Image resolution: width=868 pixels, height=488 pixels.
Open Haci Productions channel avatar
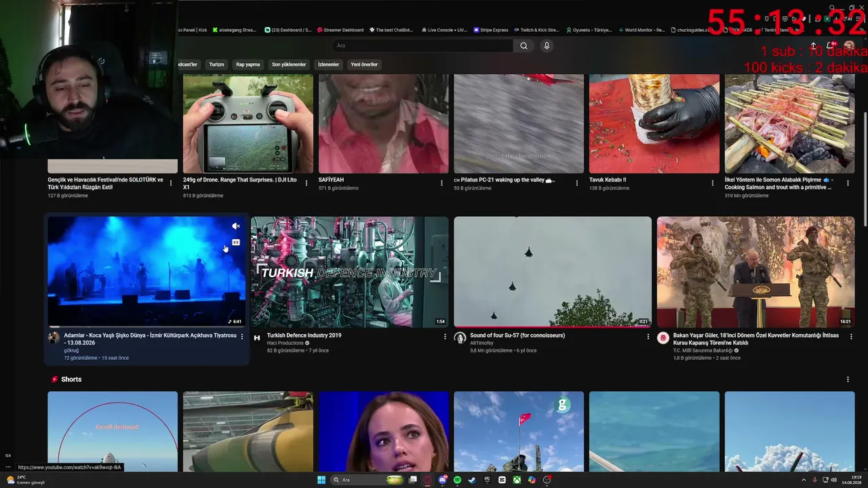(x=257, y=338)
